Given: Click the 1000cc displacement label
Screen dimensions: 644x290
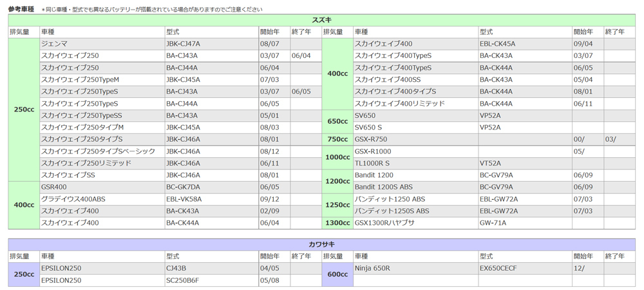Looking at the screenshot, I should (x=337, y=157).
